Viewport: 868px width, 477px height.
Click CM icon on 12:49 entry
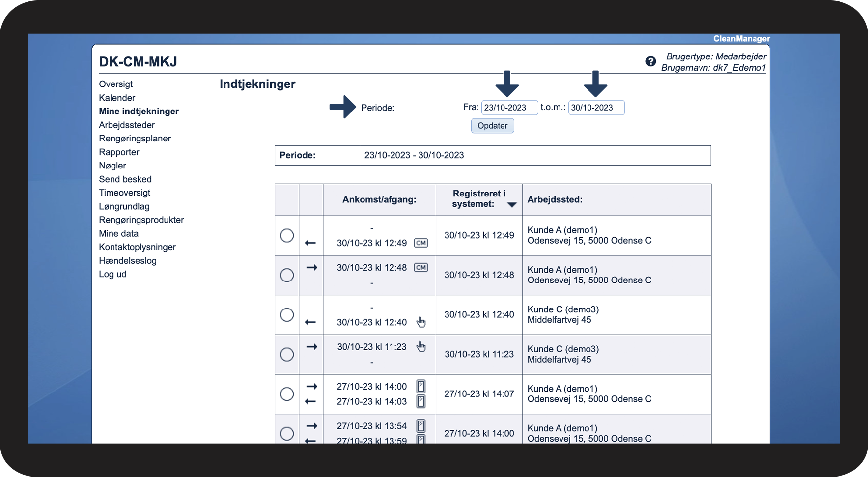point(421,243)
